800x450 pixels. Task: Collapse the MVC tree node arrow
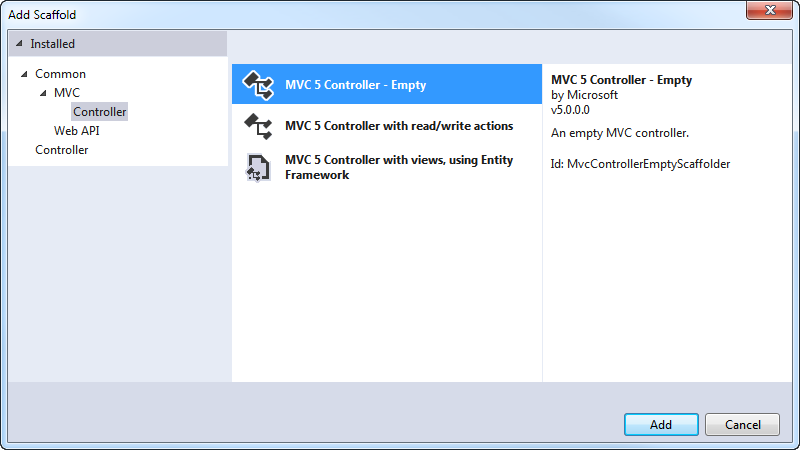pyautogui.click(x=43, y=93)
